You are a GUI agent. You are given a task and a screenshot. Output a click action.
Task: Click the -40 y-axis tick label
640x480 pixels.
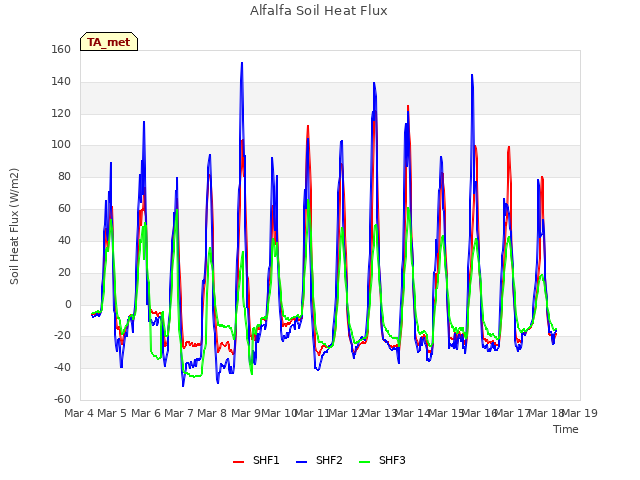[x=63, y=367]
